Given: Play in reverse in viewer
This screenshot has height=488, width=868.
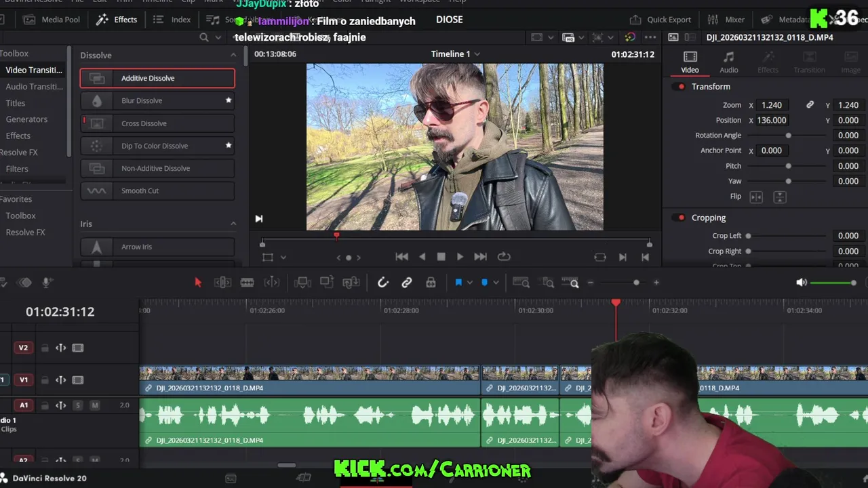Looking at the screenshot, I should point(422,257).
